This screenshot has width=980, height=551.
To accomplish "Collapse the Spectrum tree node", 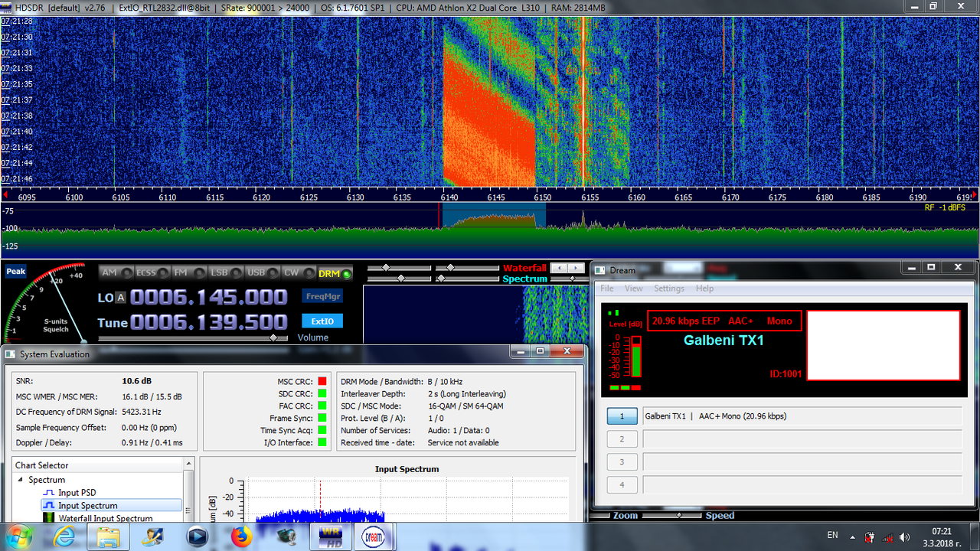I will tap(21, 480).
